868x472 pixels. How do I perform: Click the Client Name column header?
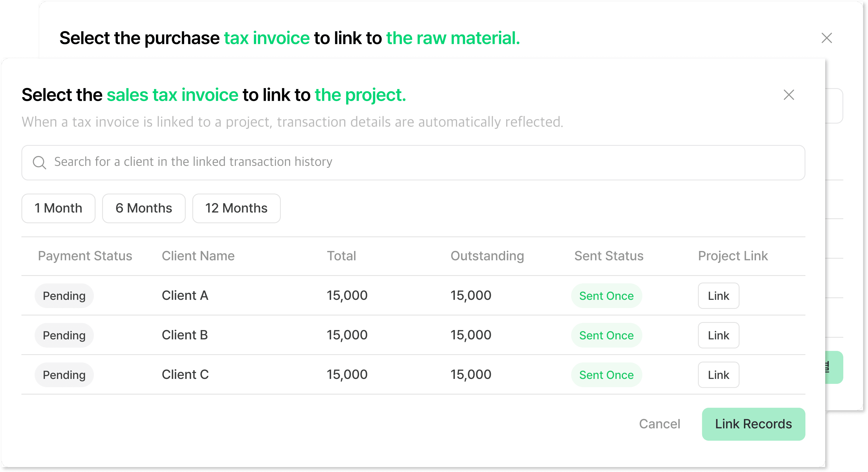pyautogui.click(x=198, y=256)
